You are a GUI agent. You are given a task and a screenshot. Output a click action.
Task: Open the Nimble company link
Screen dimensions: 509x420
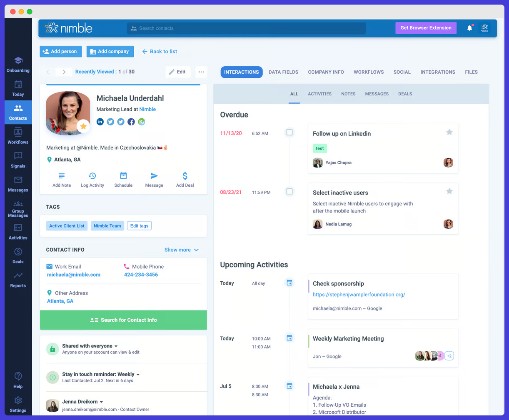point(147,109)
